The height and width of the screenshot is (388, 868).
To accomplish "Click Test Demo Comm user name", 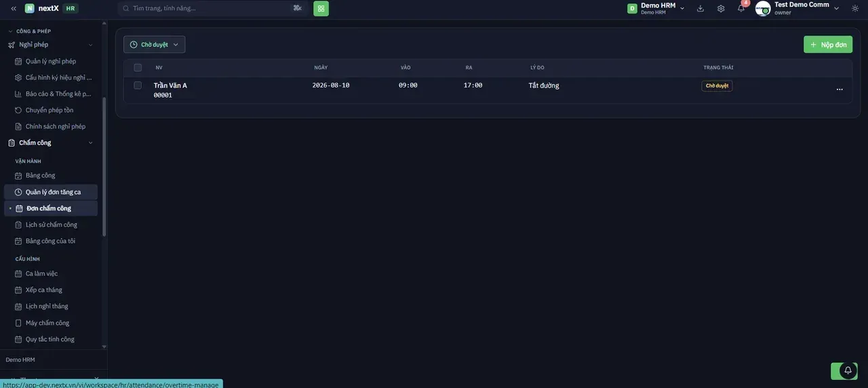I will pos(802,5).
